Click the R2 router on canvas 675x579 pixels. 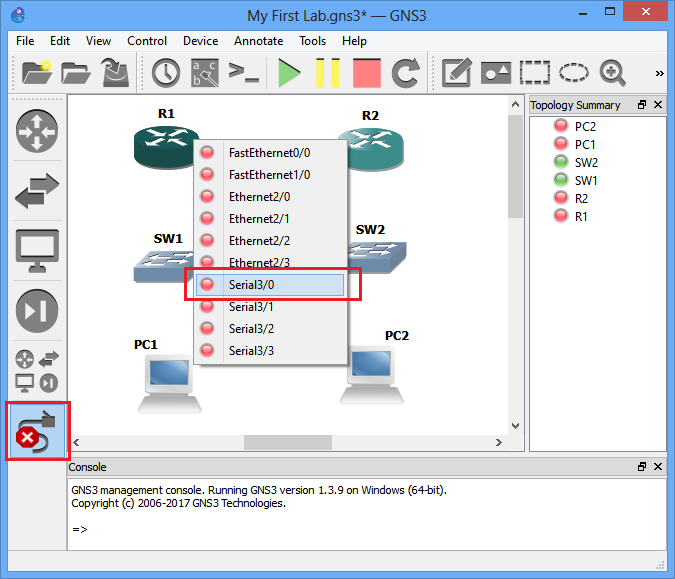[x=375, y=149]
